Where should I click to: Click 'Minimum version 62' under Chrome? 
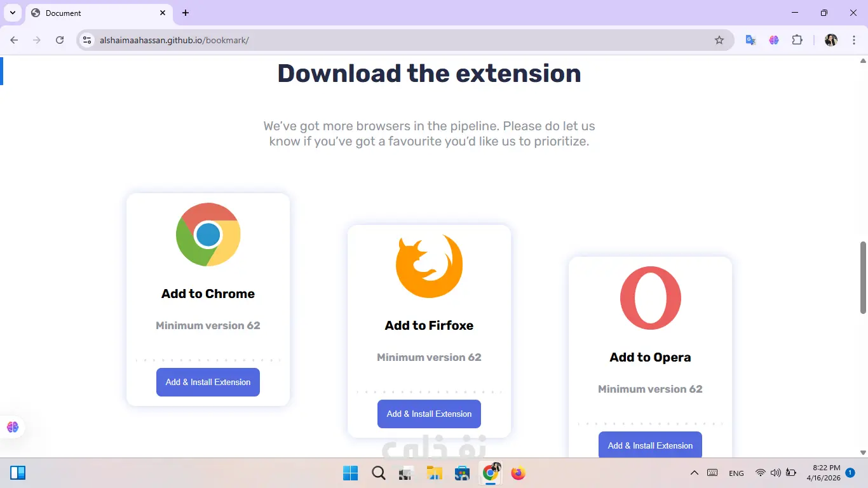tap(208, 325)
